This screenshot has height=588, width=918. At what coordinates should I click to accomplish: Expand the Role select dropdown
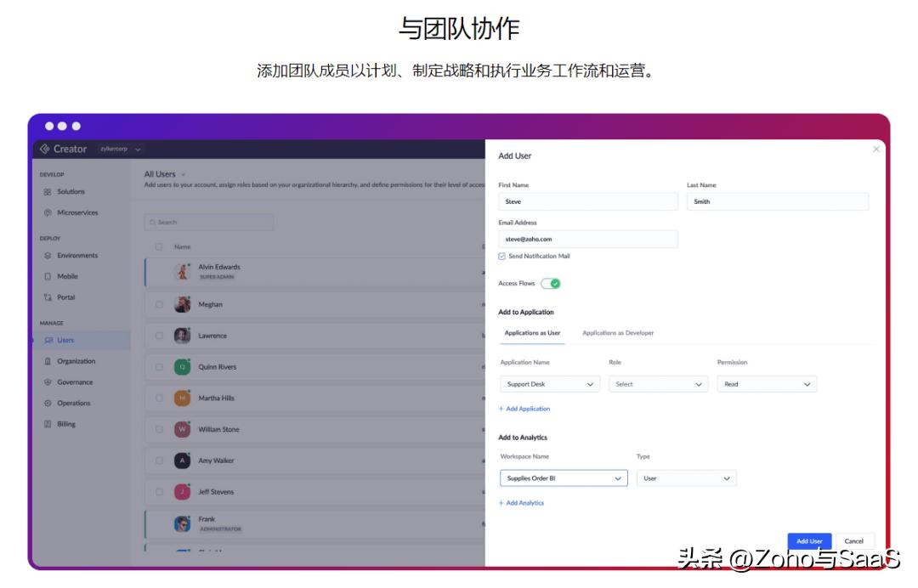click(658, 384)
